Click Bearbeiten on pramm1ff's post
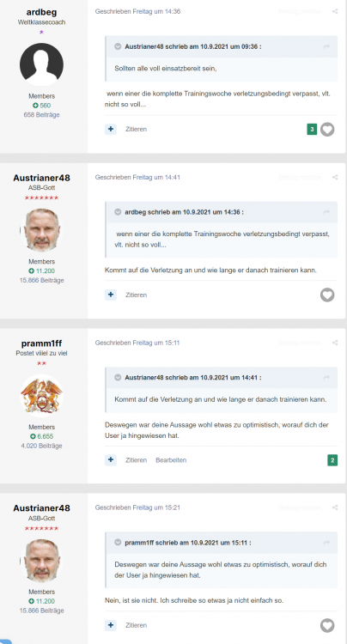This screenshot has height=644, width=347. (x=171, y=460)
